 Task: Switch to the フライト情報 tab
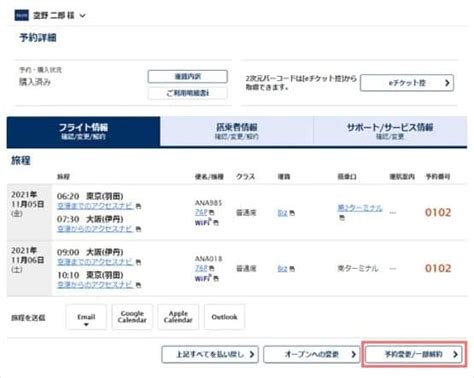coord(83,131)
